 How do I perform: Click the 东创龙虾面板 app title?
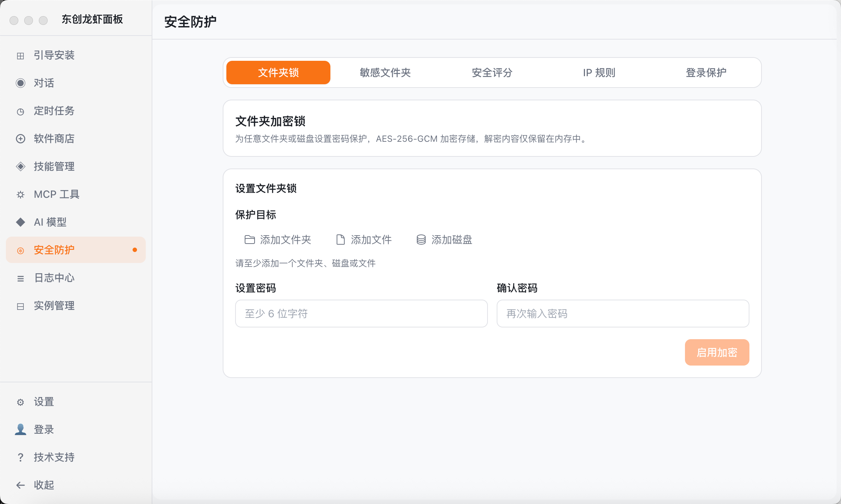[x=92, y=19]
